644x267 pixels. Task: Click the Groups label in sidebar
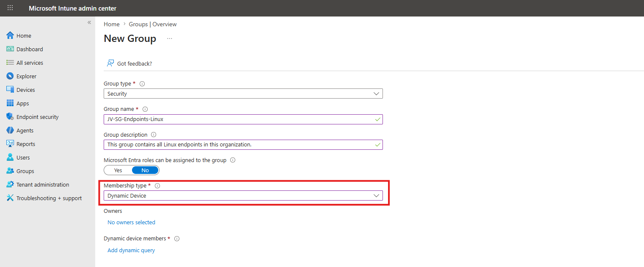tap(25, 171)
